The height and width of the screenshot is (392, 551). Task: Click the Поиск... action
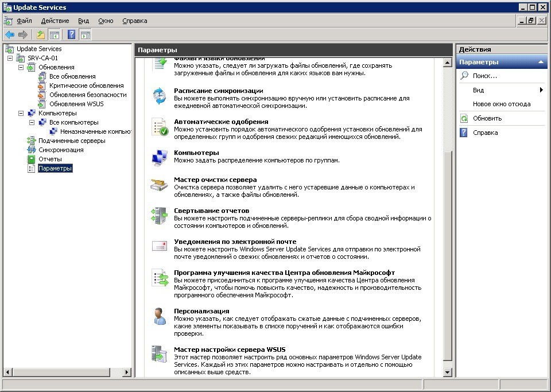click(485, 76)
